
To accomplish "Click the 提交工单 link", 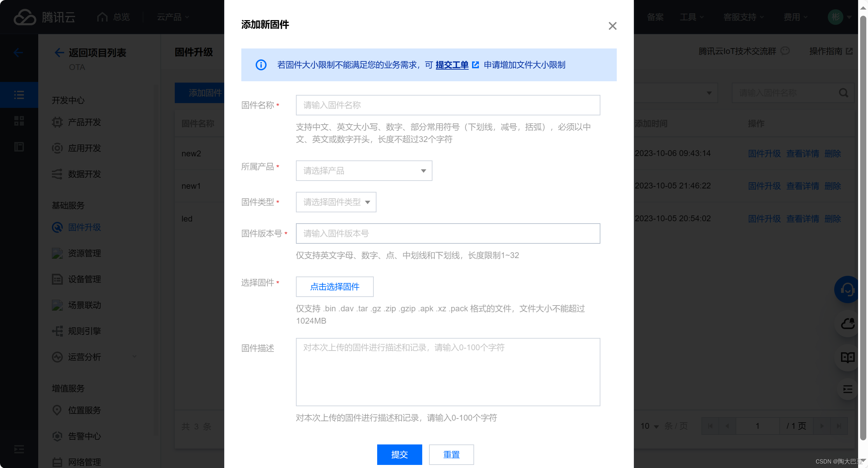I will [x=452, y=65].
